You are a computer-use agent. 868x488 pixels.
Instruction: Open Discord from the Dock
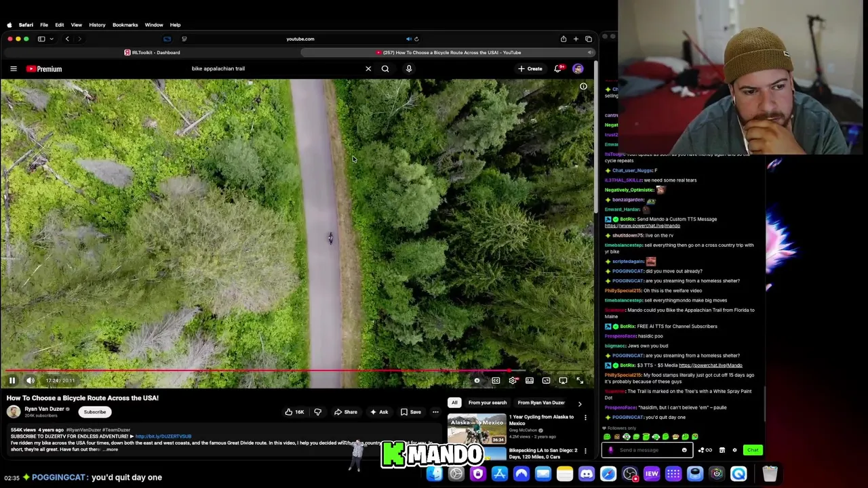tap(587, 474)
